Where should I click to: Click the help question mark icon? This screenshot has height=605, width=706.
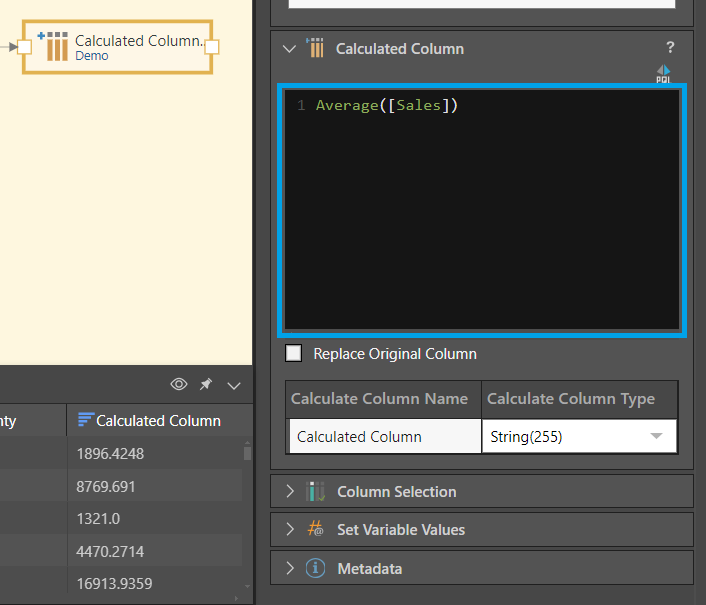670,47
